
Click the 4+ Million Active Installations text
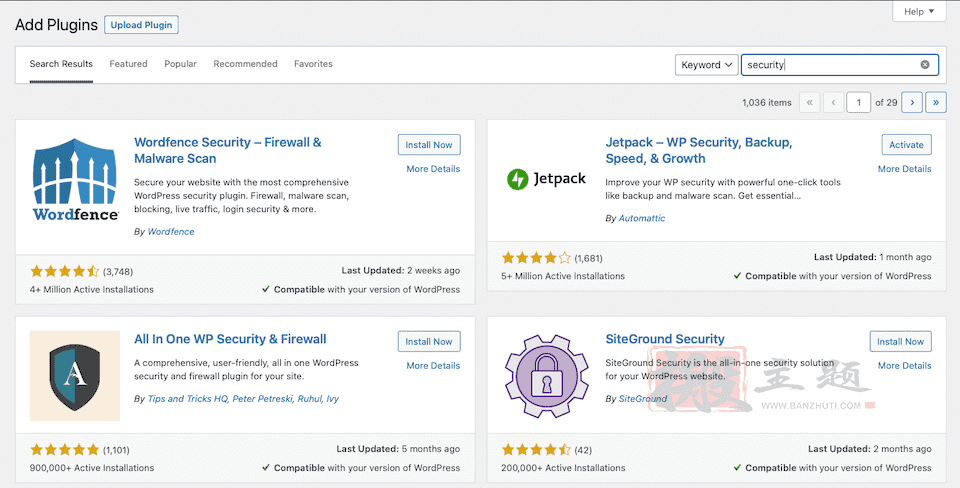(92, 290)
